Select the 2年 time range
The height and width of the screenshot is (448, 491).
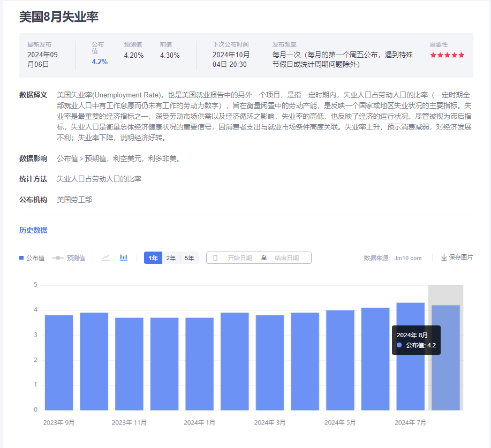tap(171, 258)
